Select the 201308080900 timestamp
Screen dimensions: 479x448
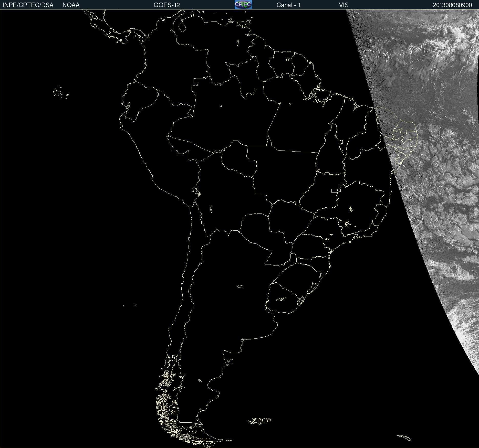[452, 5]
